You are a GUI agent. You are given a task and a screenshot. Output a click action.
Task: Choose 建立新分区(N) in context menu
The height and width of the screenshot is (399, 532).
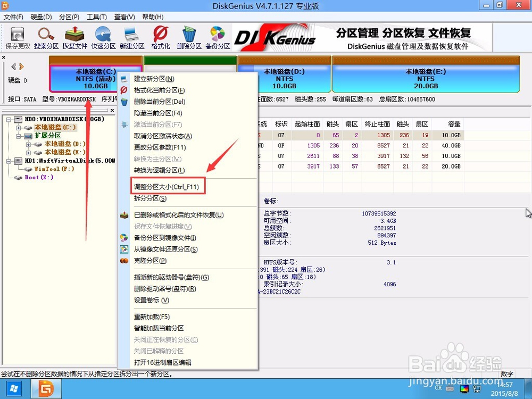(x=154, y=79)
